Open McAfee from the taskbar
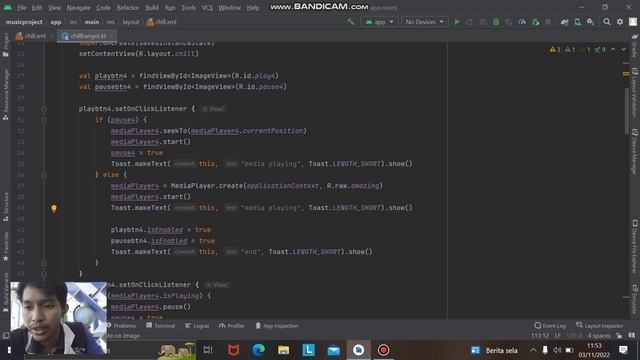This screenshot has width=640, height=360. tap(233, 350)
